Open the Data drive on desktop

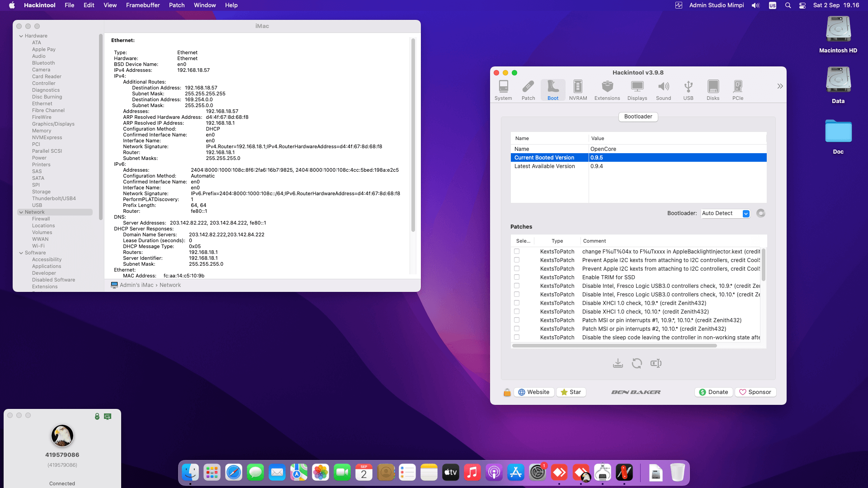pos(838,85)
